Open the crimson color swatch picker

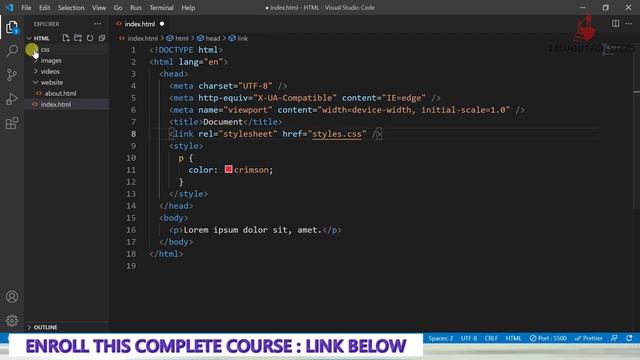(229, 169)
